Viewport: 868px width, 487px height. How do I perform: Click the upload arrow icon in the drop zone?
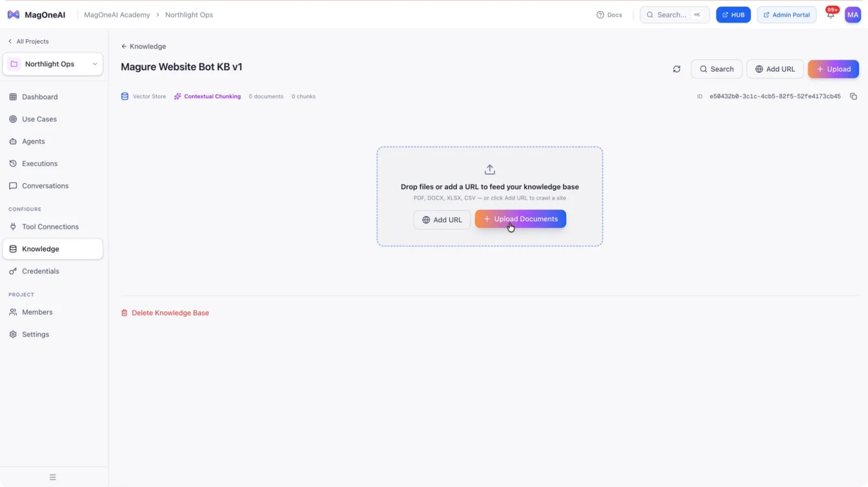pos(490,169)
